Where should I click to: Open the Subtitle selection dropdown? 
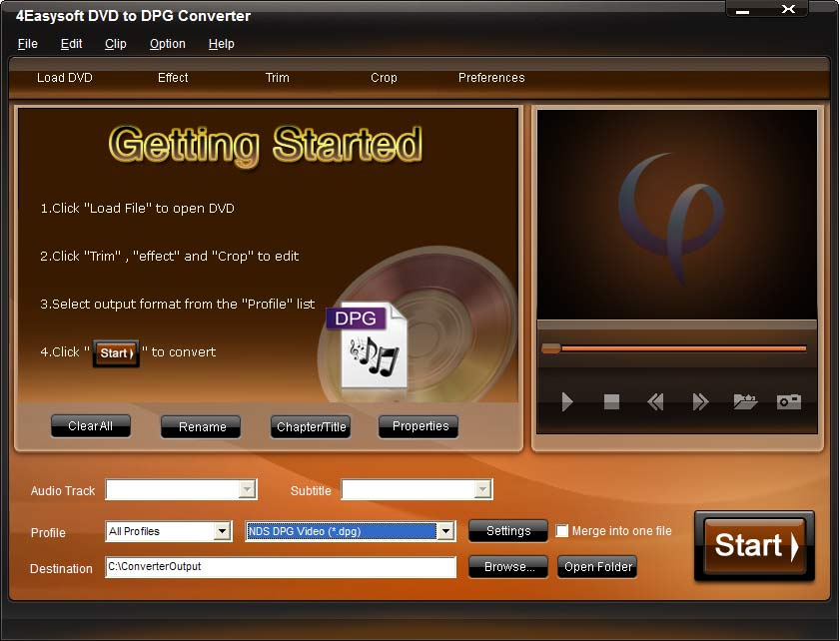click(x=481, y=489)
